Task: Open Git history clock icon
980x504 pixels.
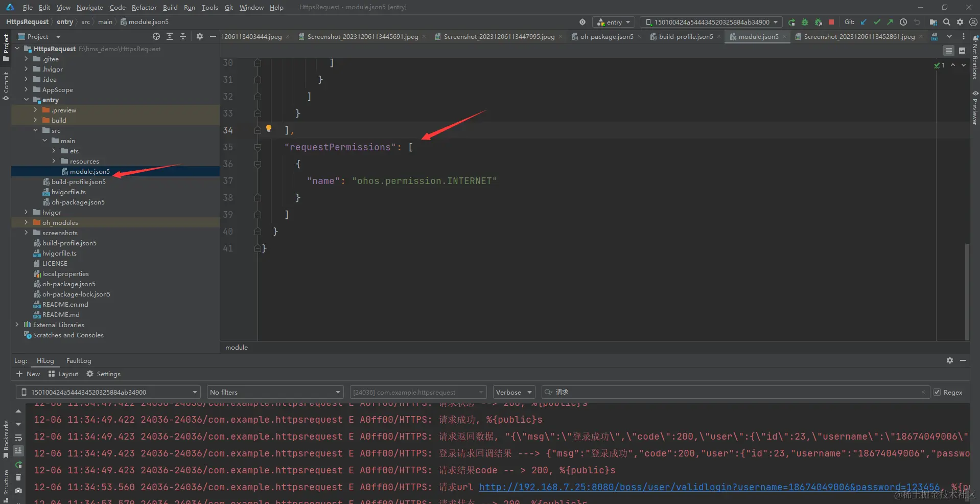Action: click(903, 22)
